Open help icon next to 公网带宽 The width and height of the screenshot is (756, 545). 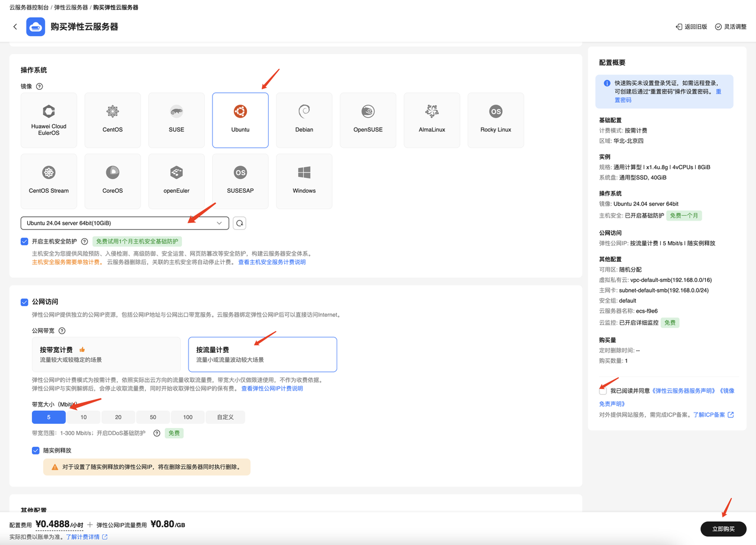pyautogui.click(x=62, y=331)
